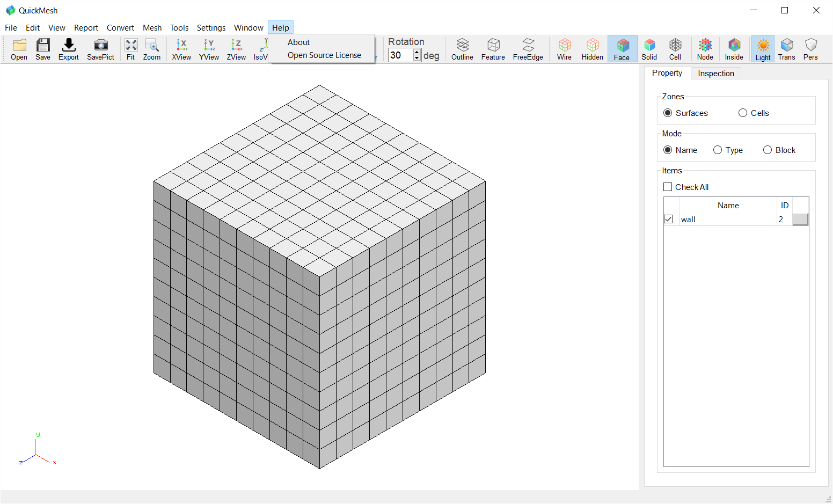Open the File menu
833x504 pixels.
pyautogui.click(x=11, y=28)
